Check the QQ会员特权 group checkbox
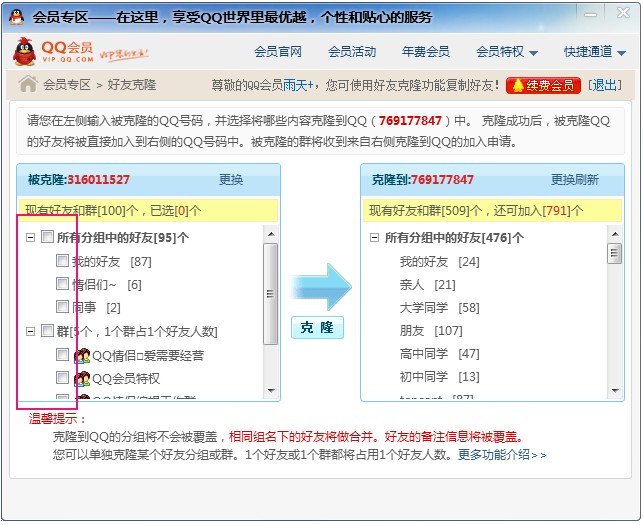Image resolution: width=643 pixels, height=525 pixels. 62,377
